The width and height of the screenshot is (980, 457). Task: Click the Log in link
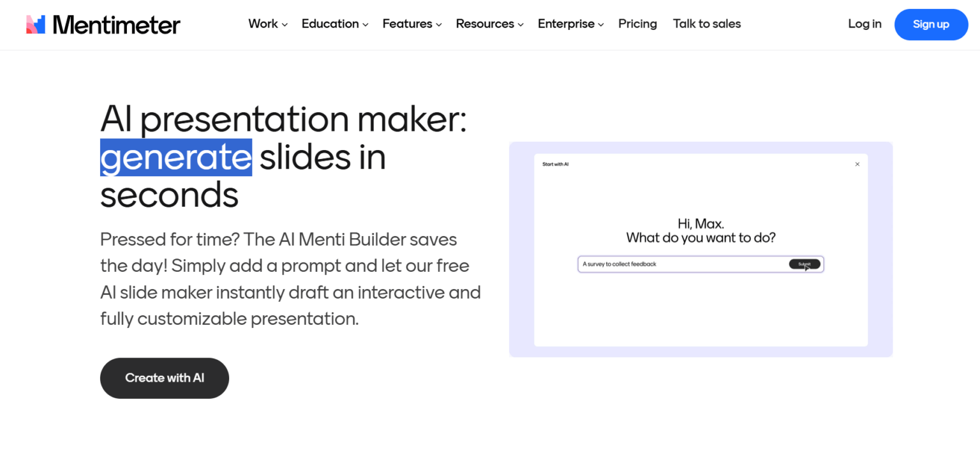[865, 24]
